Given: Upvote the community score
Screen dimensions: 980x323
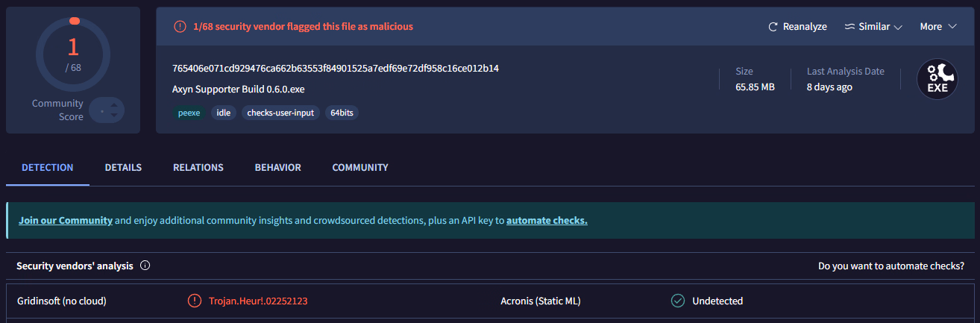Looking at the screenshot, I should tap(113, 106).
